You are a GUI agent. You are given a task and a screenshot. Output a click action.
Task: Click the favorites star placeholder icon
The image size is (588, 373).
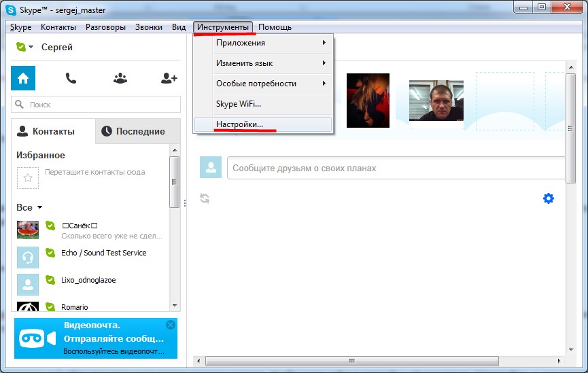point(28,178)
